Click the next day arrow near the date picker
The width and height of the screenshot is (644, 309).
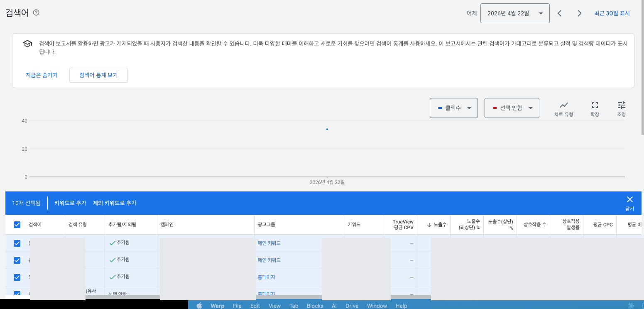[x=579, y=13]
